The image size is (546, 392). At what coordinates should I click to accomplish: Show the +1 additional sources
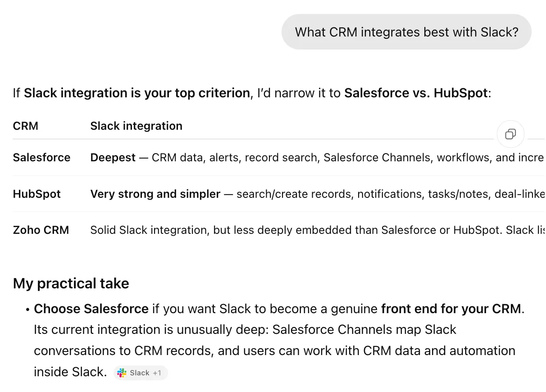(157, 373)
